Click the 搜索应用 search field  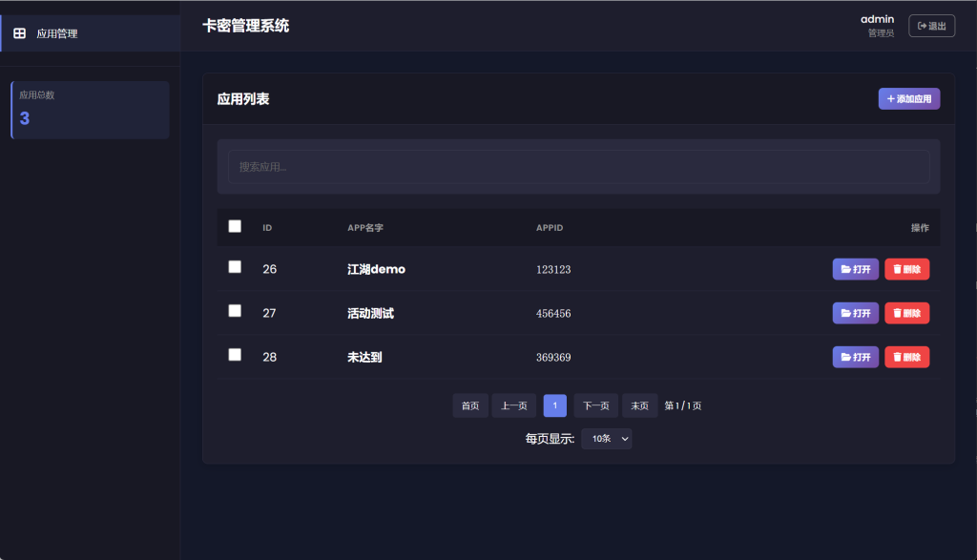[578, 167]
